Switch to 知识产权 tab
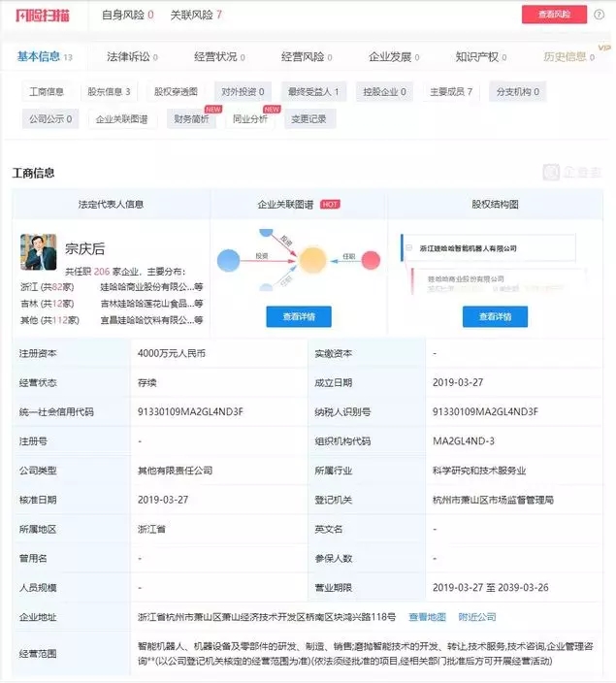This screenshot has height=683, width=616. [480, 56]
